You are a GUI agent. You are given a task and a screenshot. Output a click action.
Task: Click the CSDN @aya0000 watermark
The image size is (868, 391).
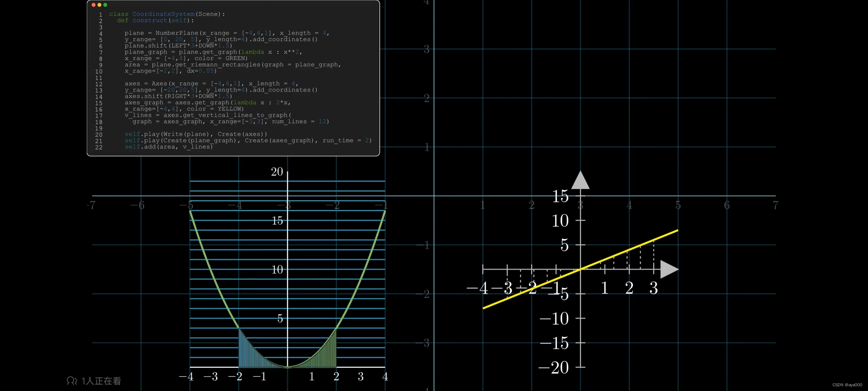[847, 385]
